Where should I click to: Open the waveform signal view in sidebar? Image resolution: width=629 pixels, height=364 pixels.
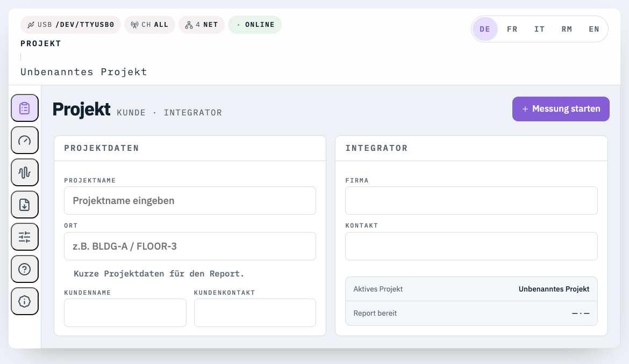click(x=24, y=172)
